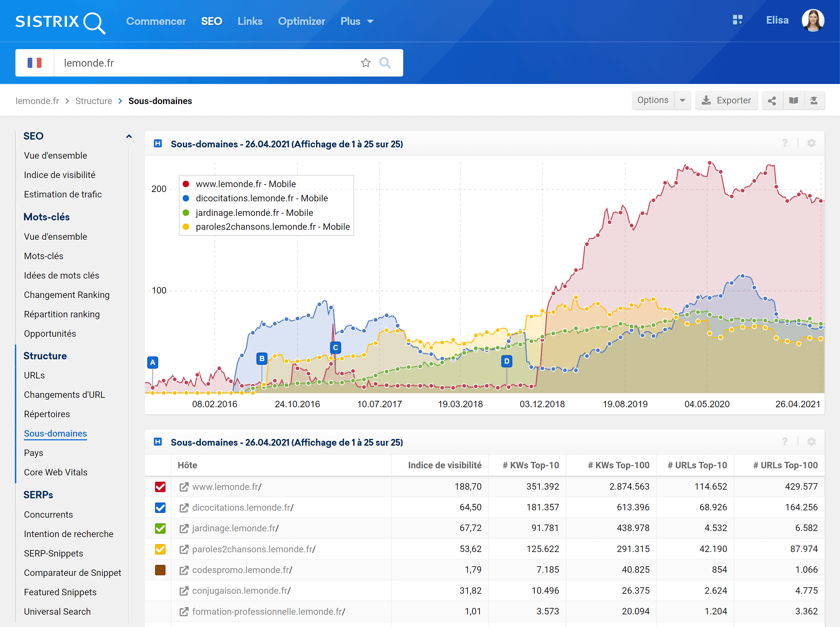Open the Commencer tab
Viewport: 840px width, 627px height.
pyautogui.click(x=156, y=21)
